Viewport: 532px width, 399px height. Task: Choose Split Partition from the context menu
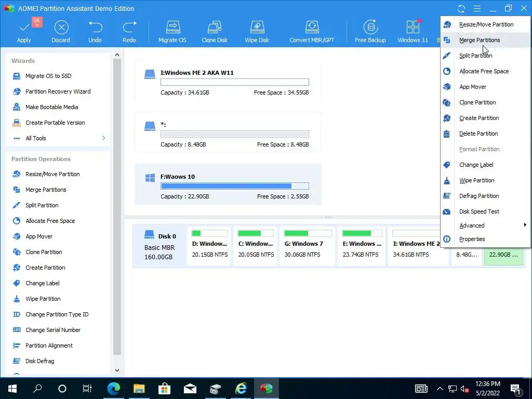486,56
